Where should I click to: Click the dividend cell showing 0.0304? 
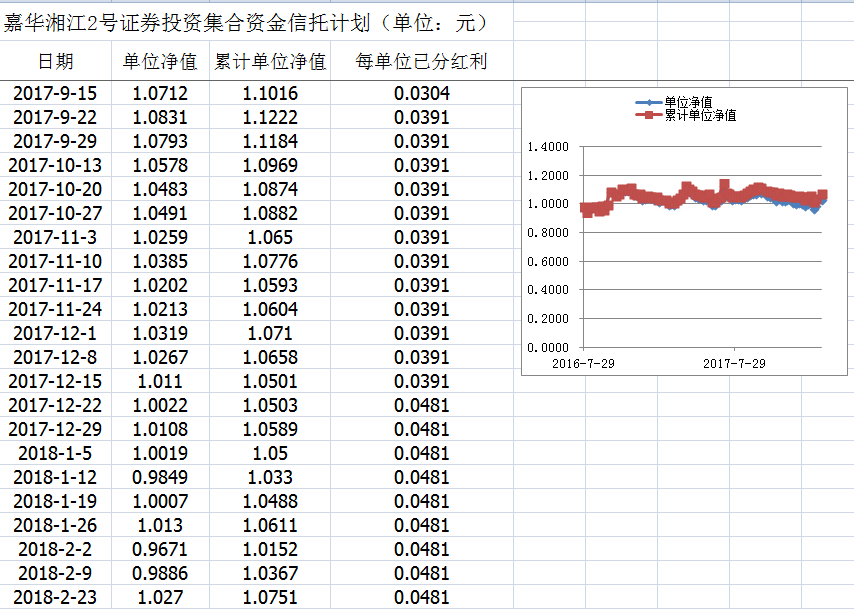tap(421, 94)
